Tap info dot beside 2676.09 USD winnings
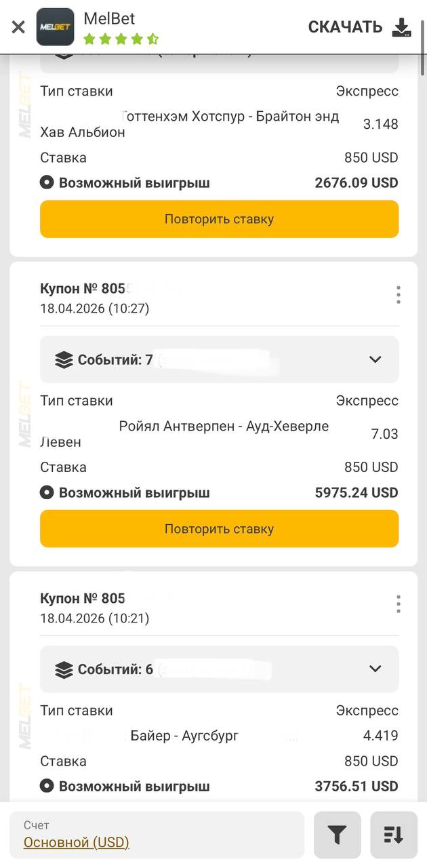Viewport: 427px width, 868px height. click(x=47, y=182)
